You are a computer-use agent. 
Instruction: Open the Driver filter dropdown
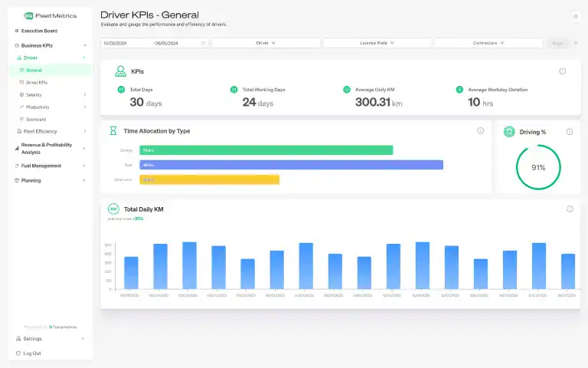[x=266, y=43]
